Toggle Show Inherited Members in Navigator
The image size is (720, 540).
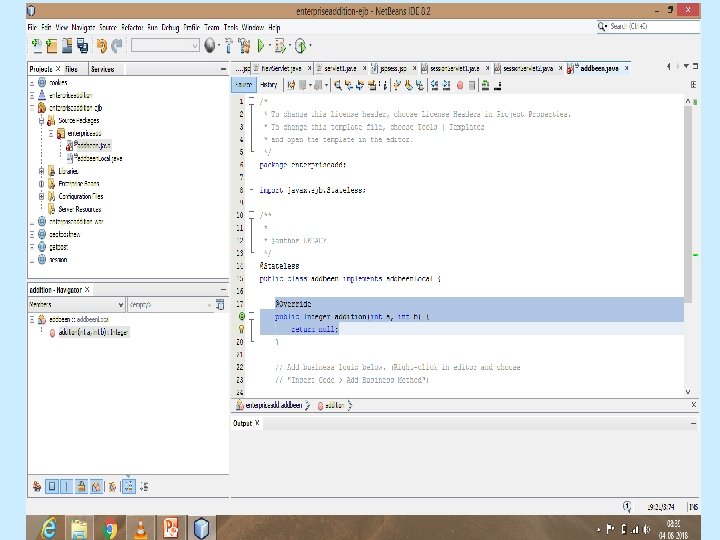click(x=37, y=486)
